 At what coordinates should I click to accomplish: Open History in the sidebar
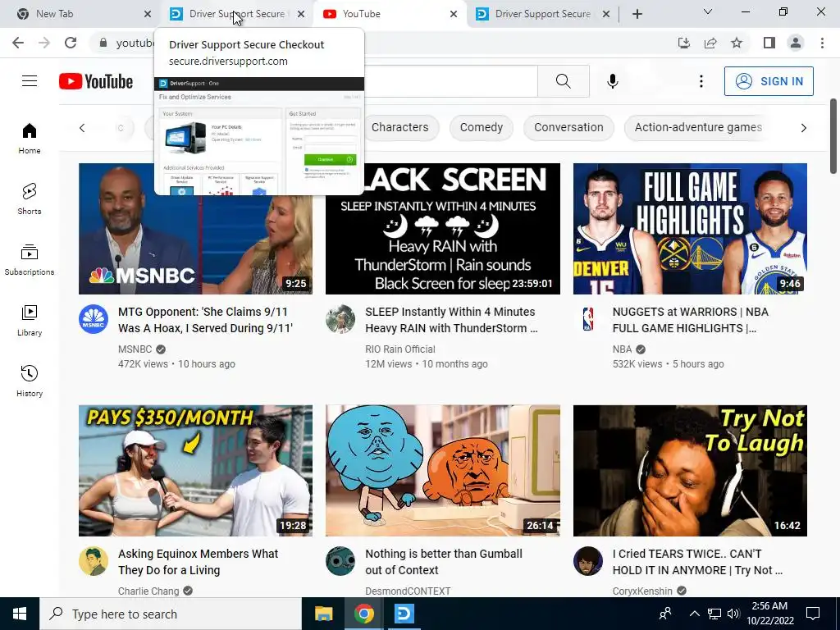(x=30, y=381)
